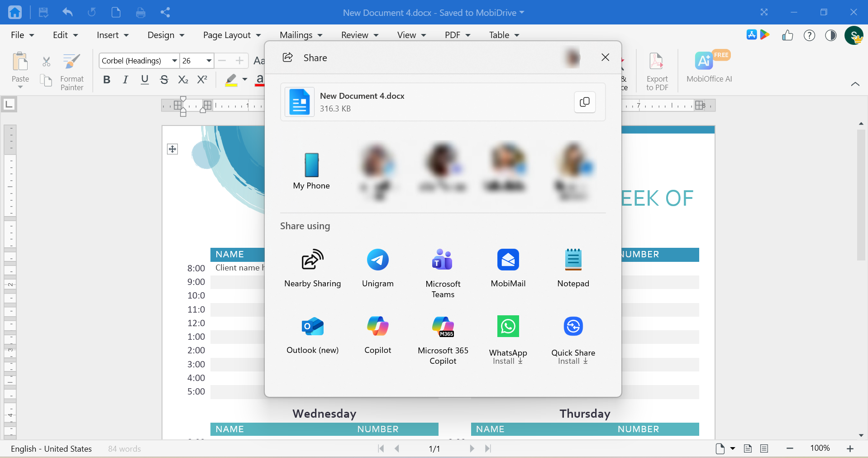Save the document with the floppy icon

43,12
